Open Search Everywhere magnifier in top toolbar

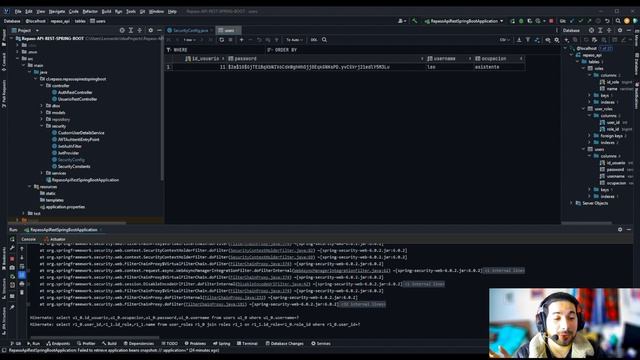click(x=618, y=21)
